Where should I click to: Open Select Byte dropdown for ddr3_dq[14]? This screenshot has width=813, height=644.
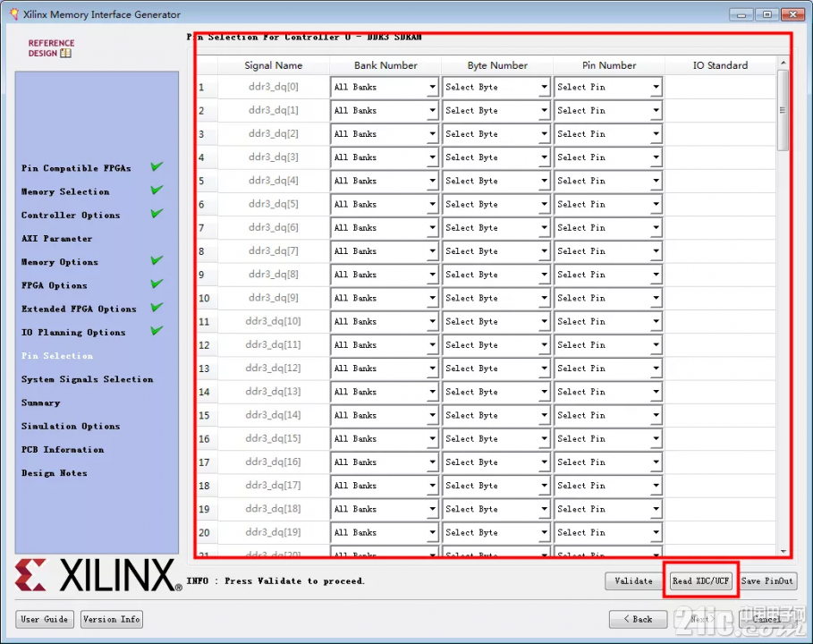pyautogui.click(x=496, y=415)
